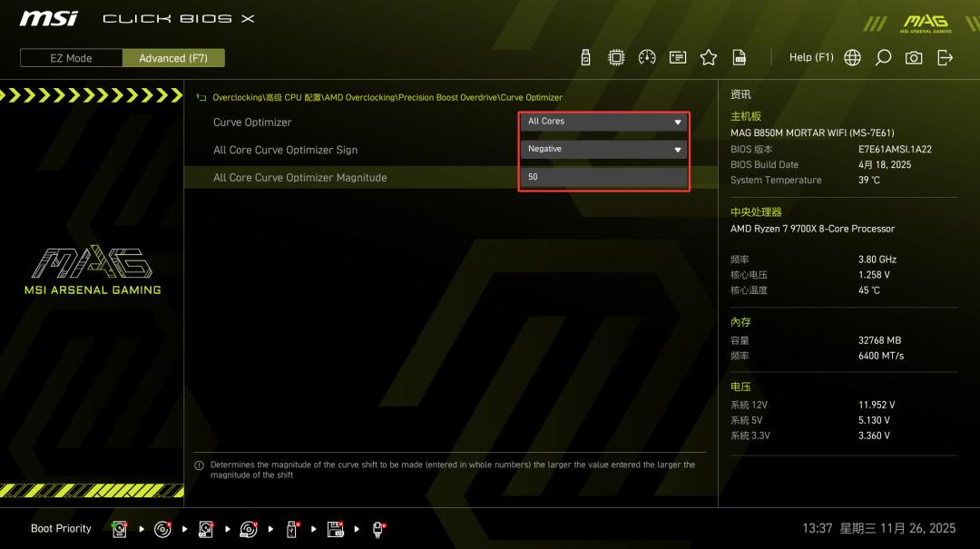Viewport: 980px width, 549px height.
Task: Select the USB CD/DVD boot device
Action: click(x=249, y=529)
